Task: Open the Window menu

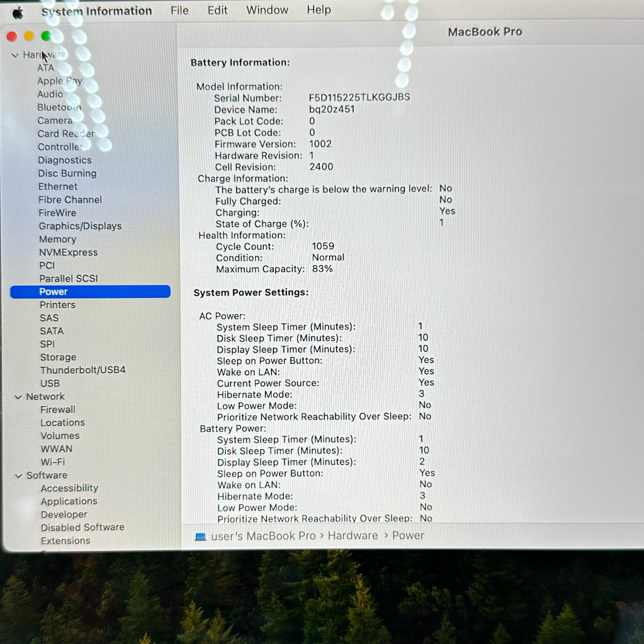Action: point(267,10)
